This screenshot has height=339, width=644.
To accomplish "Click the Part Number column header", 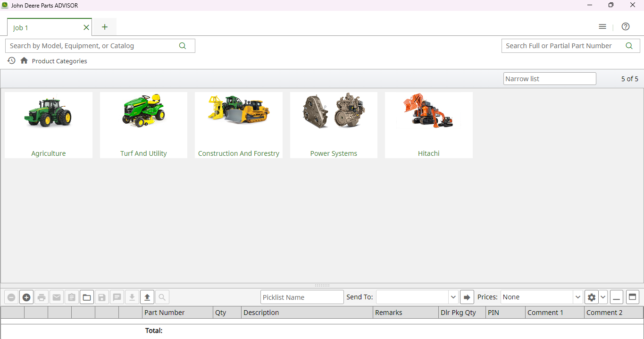I will [177, 313].
